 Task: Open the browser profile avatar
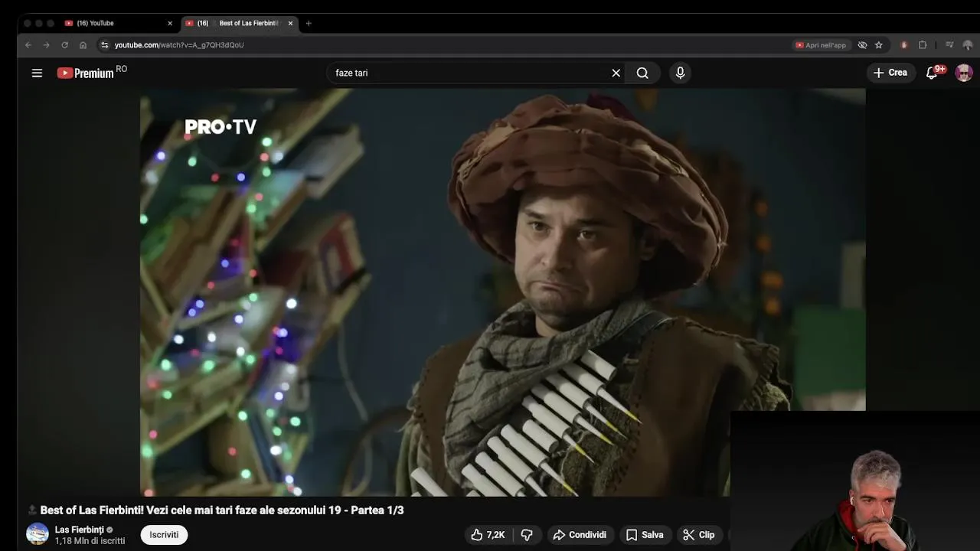click(x=968, y=45)
